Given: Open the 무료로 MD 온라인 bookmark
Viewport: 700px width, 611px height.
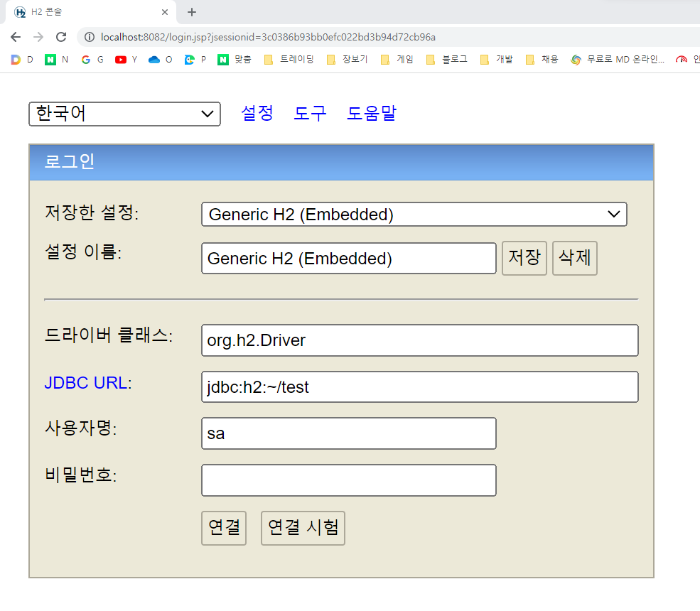Looking at the screenshot, I should coord(618,60).
